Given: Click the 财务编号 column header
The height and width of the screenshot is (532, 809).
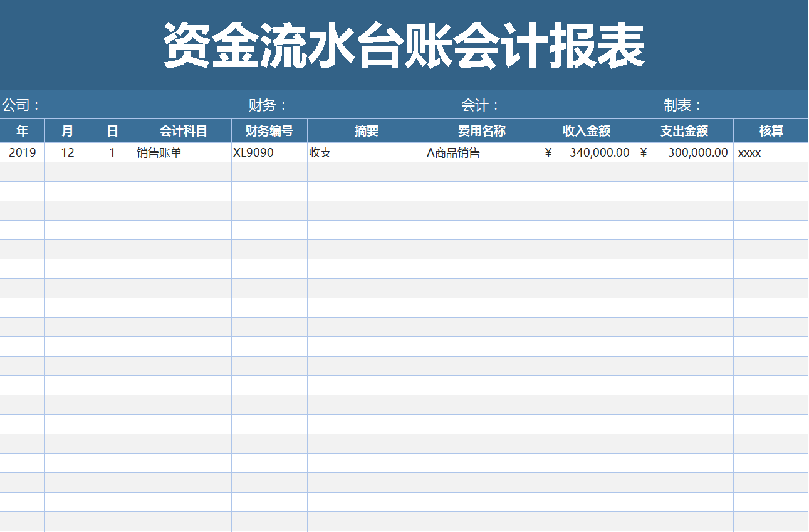Looking at the screenshot, I should 269,131.
